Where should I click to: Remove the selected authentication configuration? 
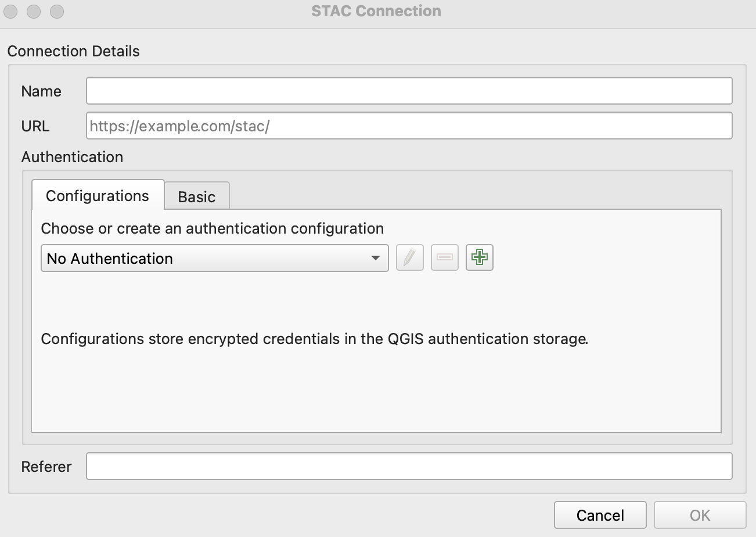(x=445, y=257)
